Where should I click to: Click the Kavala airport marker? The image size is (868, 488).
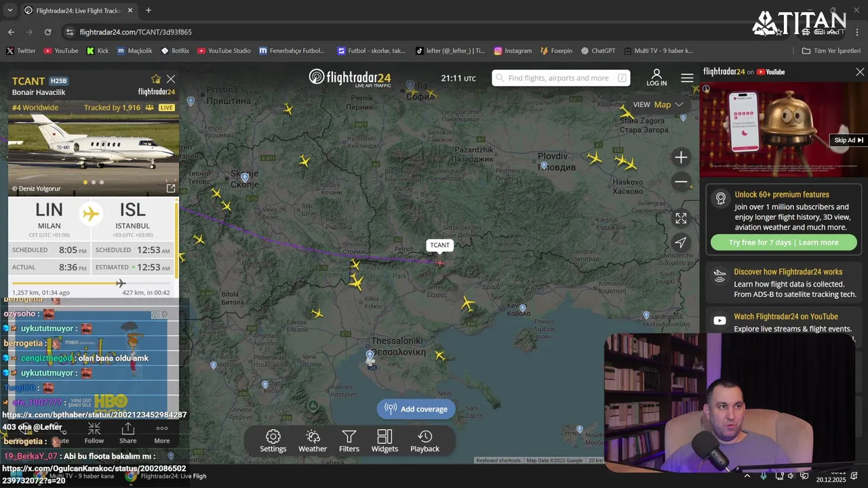[x=522, y=308]
